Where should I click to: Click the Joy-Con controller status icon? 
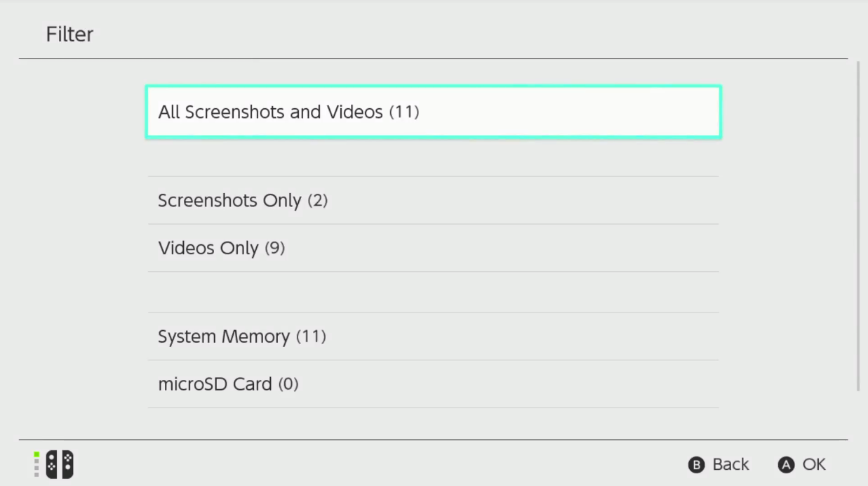[53, 464]
